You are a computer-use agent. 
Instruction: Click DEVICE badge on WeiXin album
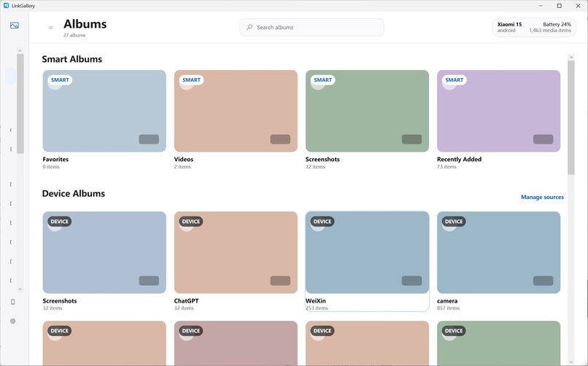click(x=322, y=222)
